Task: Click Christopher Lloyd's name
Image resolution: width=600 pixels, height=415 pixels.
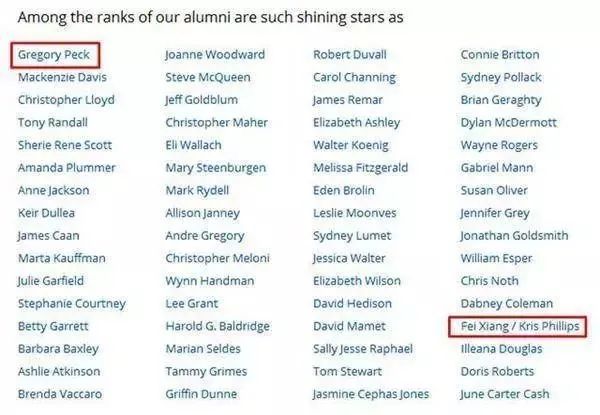Action: [66, 100]
